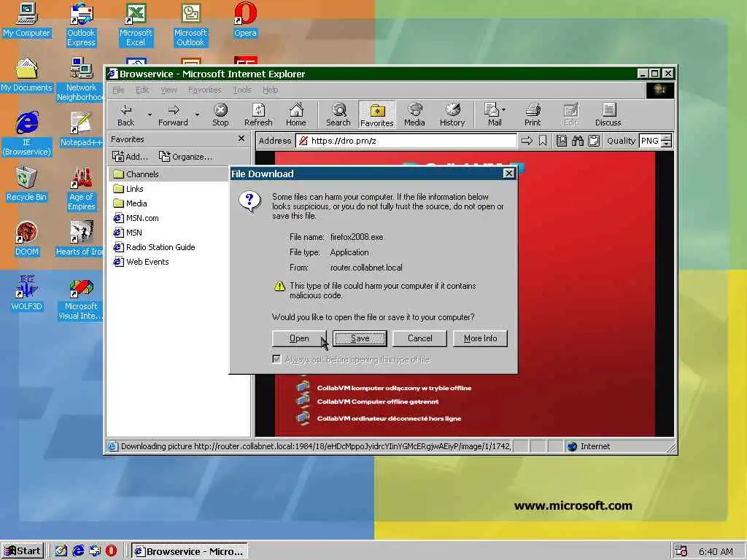Click the book icon in Browservice toolbar
The image size is (747, 560).
point(562,141)
